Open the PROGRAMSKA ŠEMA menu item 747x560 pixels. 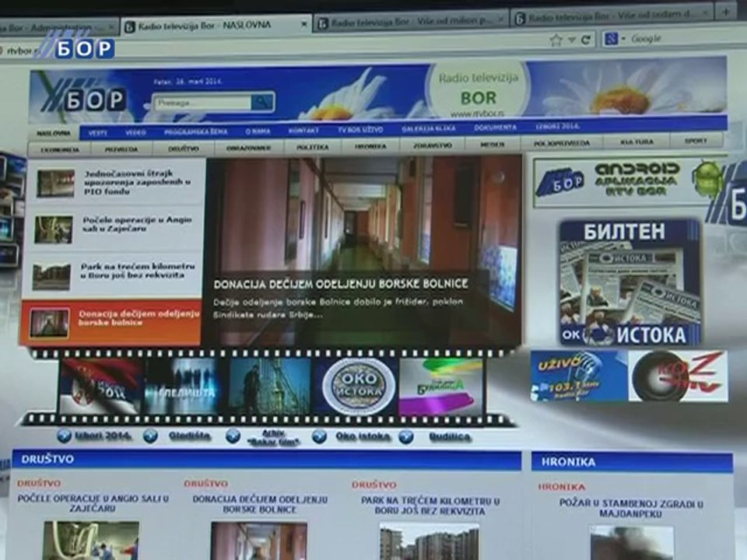[195, 131]
